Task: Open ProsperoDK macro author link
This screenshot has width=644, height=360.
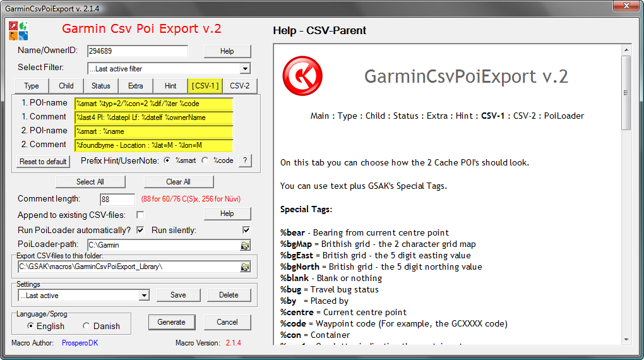Action: point(80,343)
